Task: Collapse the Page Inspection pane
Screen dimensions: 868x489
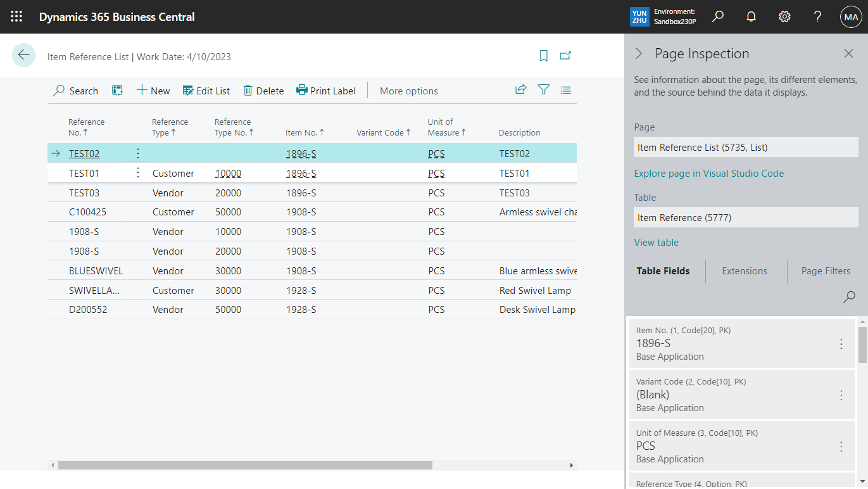Action: coord(639,53)
